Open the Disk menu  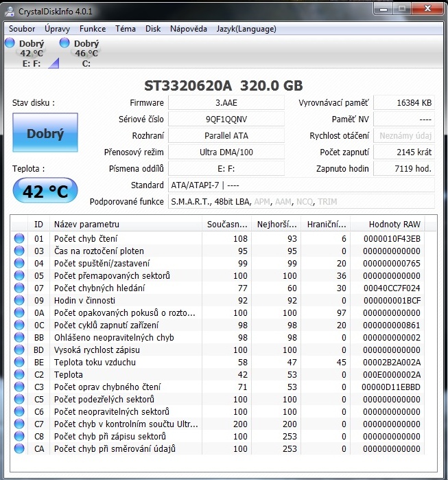(153, 29)
